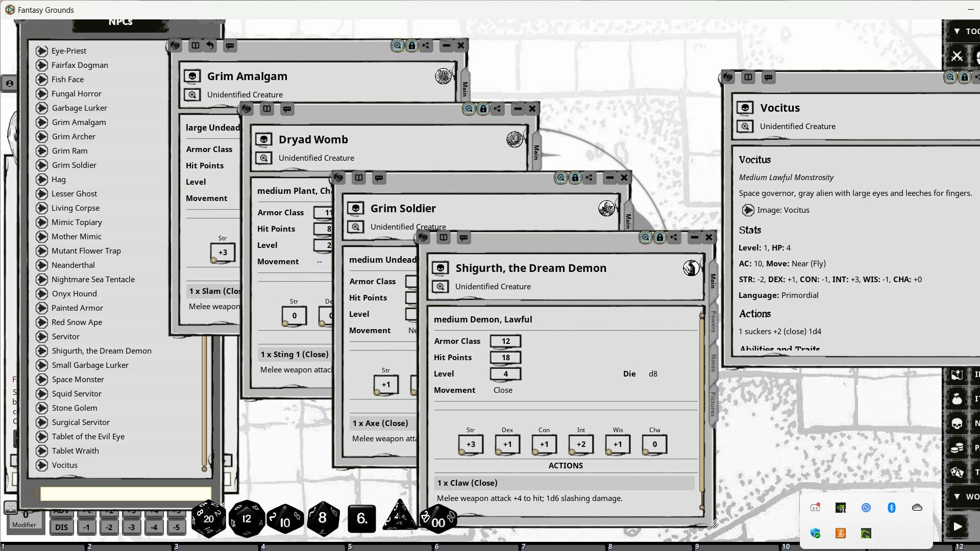Open the Tables panel via the dice icon
Screen dimensions: 980x551
click(958, 472)
